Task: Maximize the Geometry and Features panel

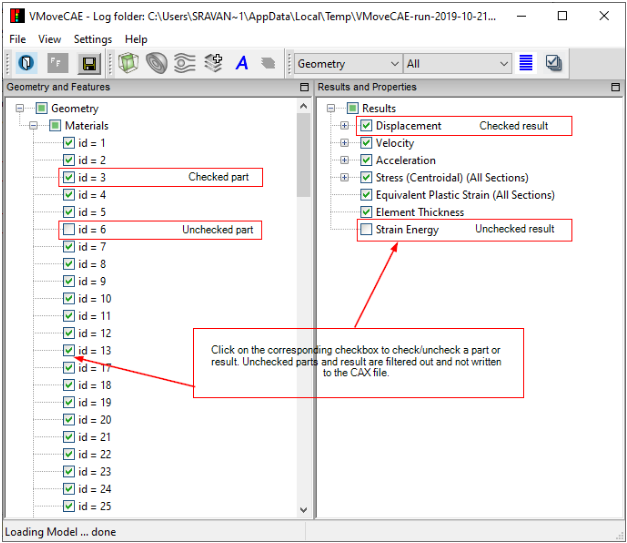Action: [304, 87]
